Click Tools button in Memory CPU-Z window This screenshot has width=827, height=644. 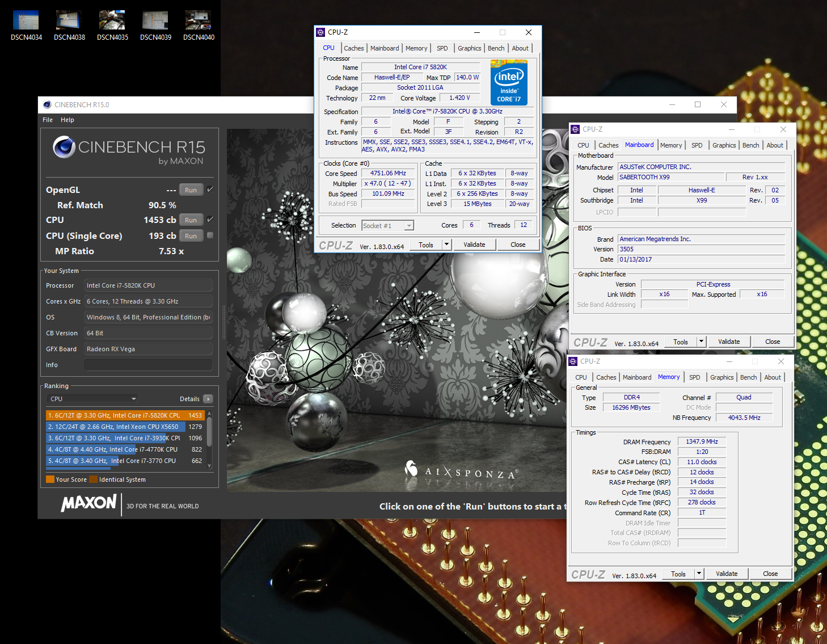(x=678, y=574)
